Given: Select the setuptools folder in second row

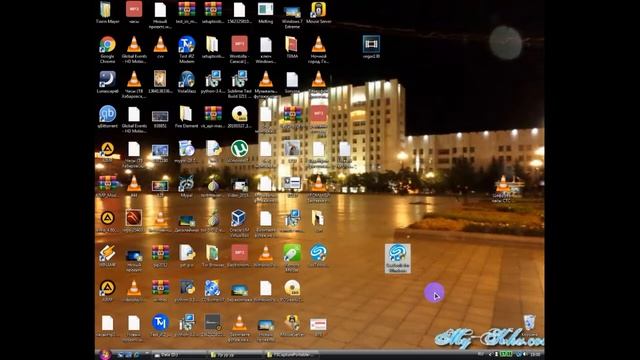Looking at the screenshot, I should [x=213, y=45].
